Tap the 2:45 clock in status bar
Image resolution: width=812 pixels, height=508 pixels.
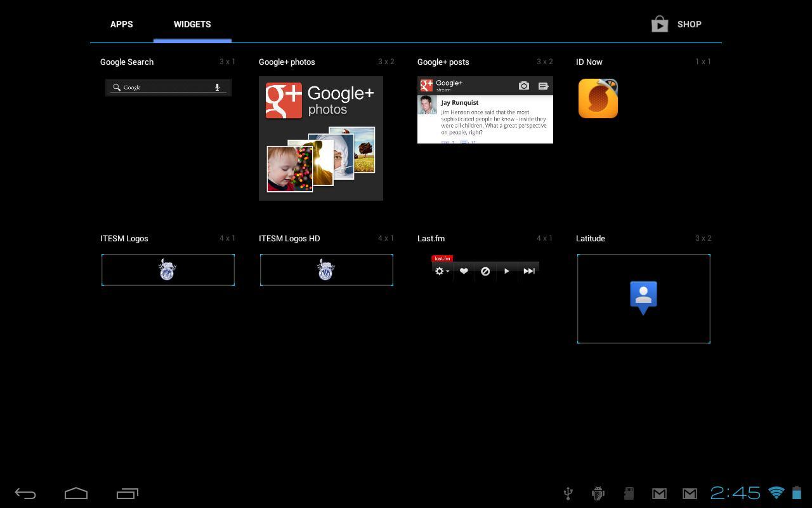[x=735, y=493]
